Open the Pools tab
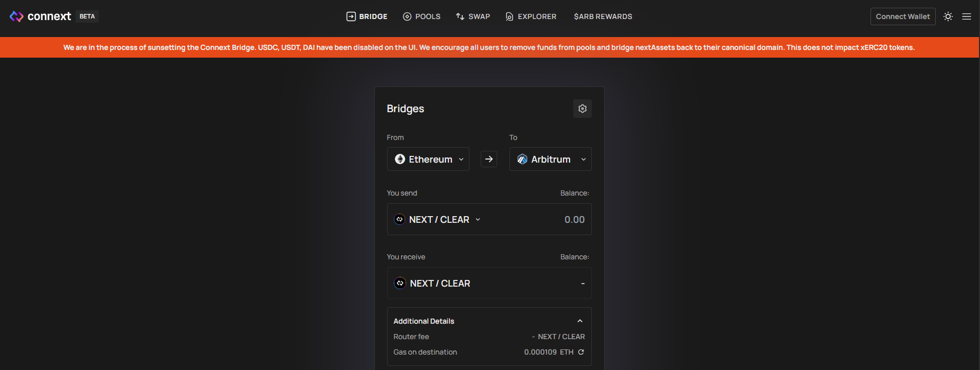The image size is (980, 370). [422, 16]
